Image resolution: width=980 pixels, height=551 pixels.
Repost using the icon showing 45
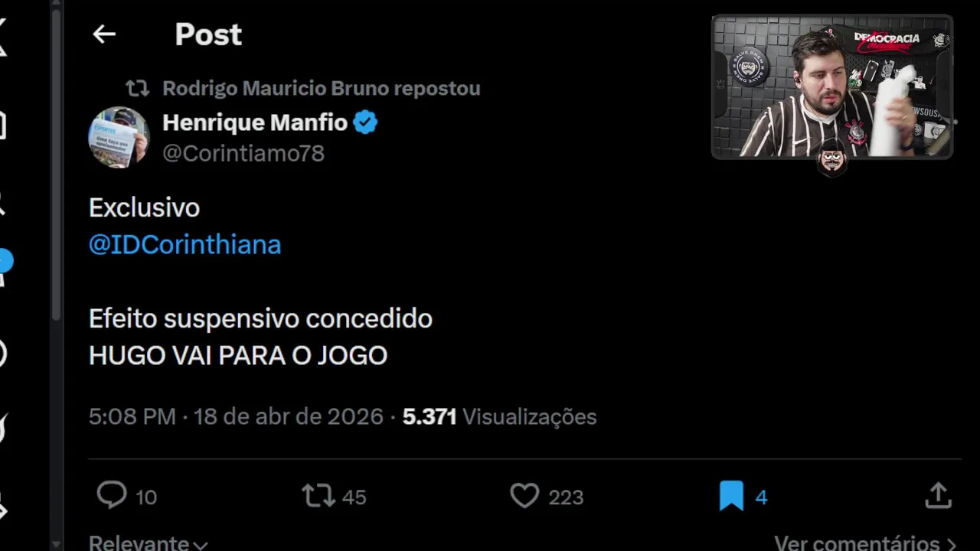click(318, 496)
